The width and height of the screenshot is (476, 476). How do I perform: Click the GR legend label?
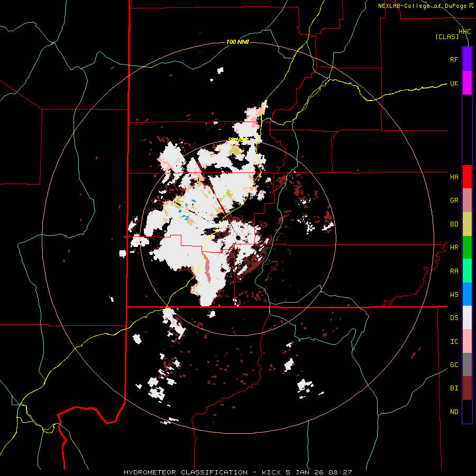(454, 200)
